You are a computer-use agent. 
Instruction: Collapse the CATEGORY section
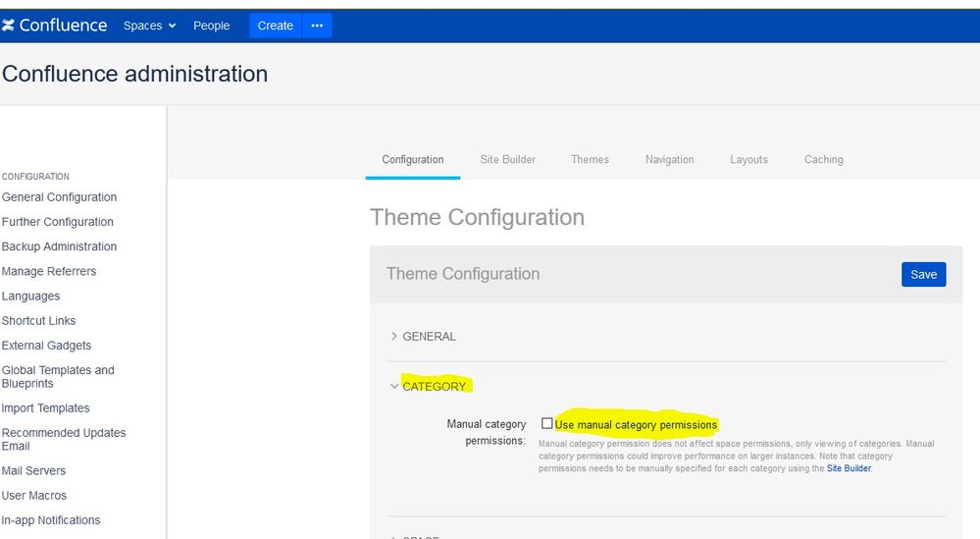[429, 387]
